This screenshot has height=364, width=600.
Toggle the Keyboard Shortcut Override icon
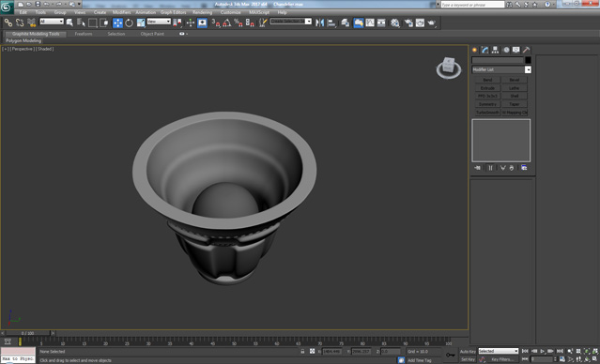point(202,23)
